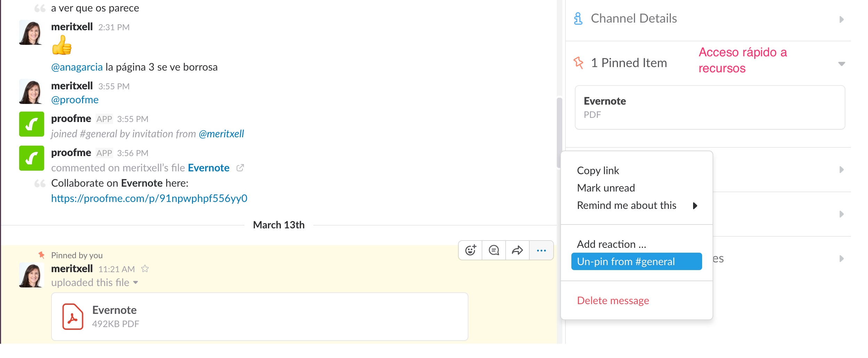868x358 pixels.
Task: Click proofme's name at 3:56 PM
Action: [x=71, y=153]
